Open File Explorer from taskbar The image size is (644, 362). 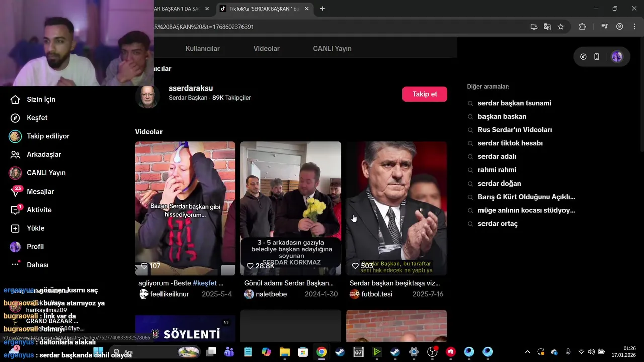[285, 352]
